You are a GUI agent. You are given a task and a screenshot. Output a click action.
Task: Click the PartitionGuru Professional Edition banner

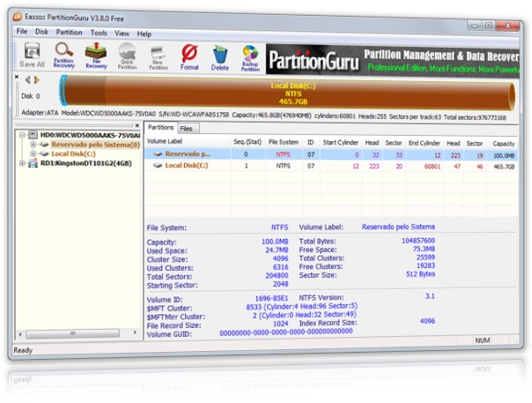[x=393, y=61]
